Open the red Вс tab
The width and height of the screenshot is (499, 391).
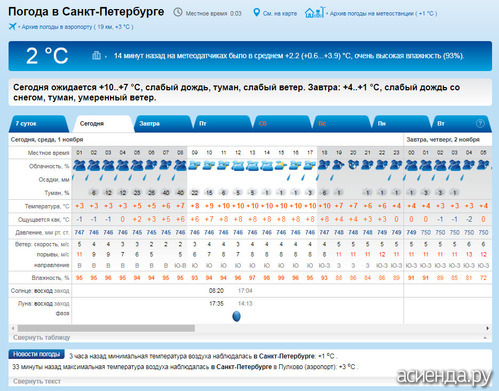click(x=341, y=124)
